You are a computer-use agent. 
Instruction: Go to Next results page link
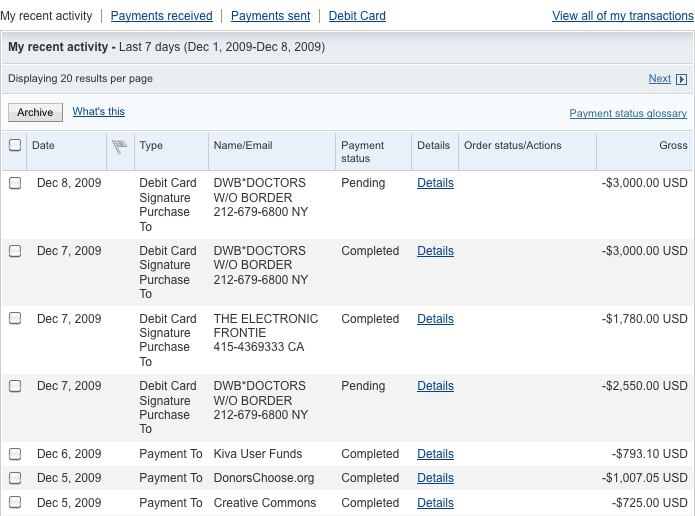660,79
